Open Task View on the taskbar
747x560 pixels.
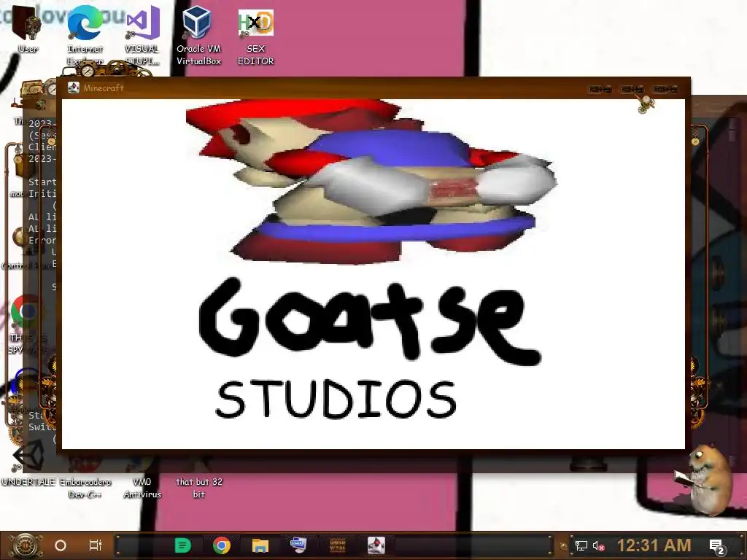tap(96, 545)
